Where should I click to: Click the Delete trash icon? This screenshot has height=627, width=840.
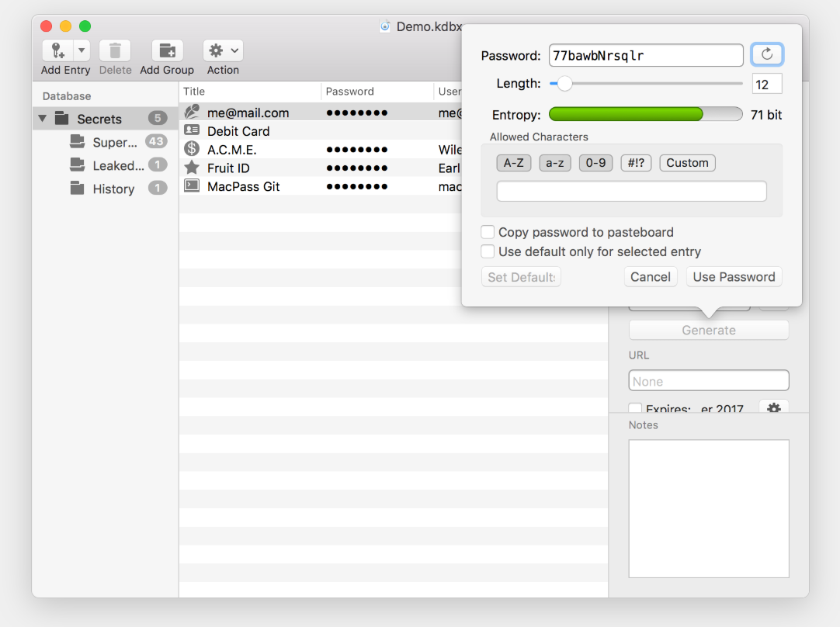point(115,51)
